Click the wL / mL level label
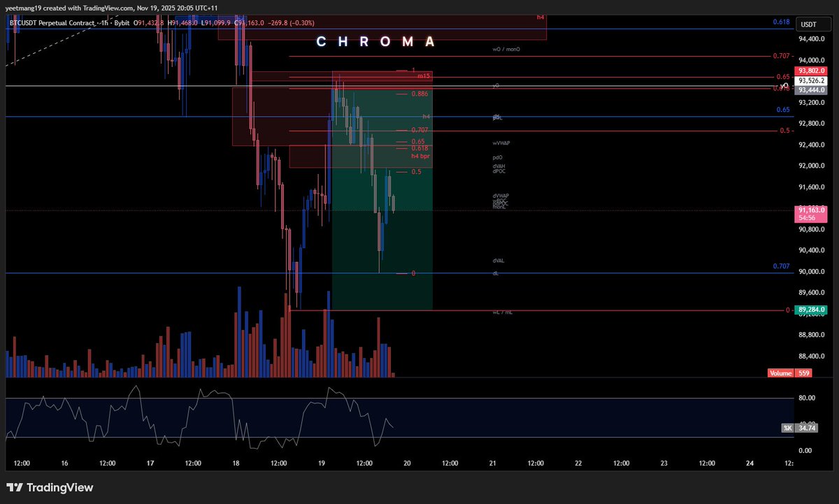Image resolution: width=839 pixels, height=504 pixels. (503, 312)
